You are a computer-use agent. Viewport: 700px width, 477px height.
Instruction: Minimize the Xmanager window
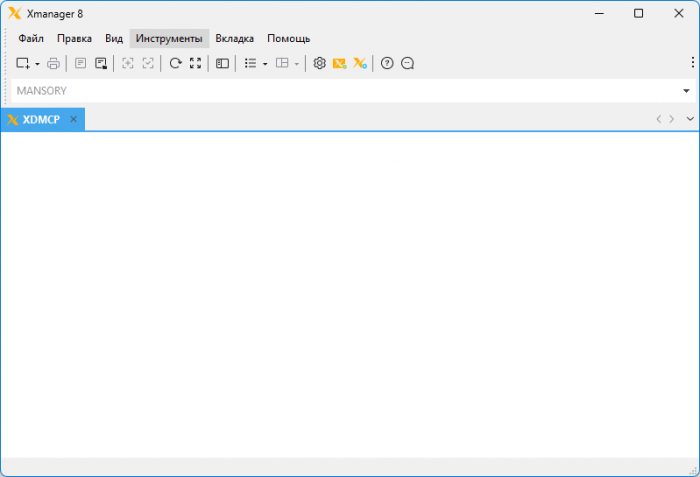pyautogui.click(x=599, y=13)
